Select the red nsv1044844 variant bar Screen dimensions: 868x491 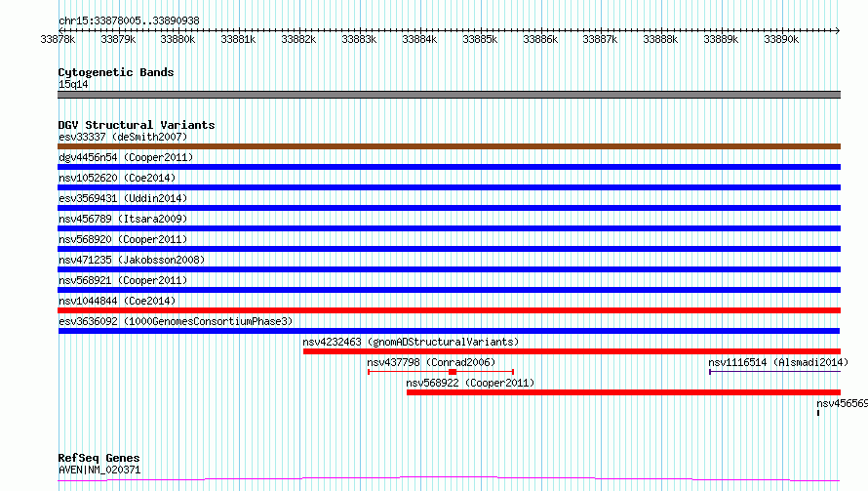click(449, 310)
